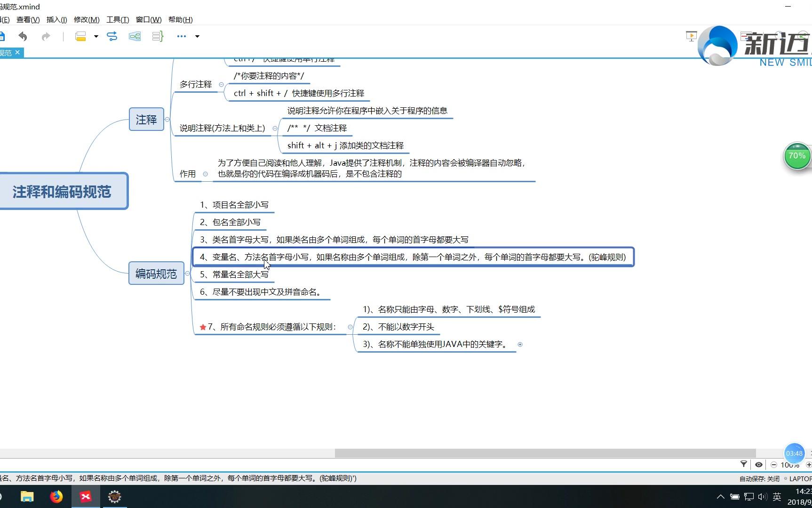Select topic 1、项目名全部小写
Screen dimensions: 812x508
coord(234,205)
